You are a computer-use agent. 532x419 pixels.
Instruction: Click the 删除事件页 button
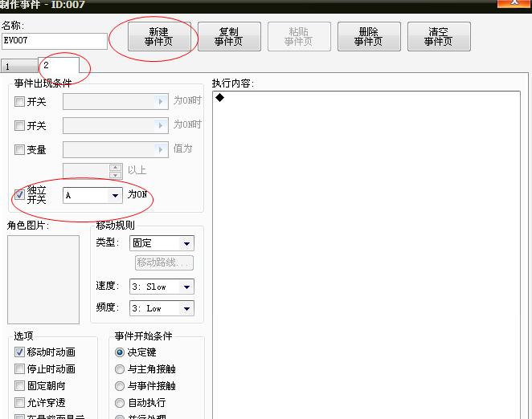pyautogui.click(x=369, y=37)
